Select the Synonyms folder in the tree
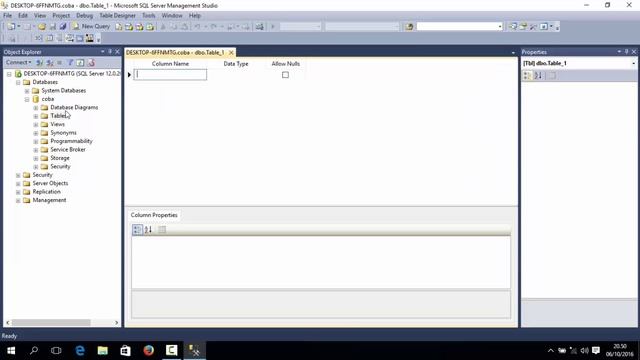This screenshot has height=360, width=640. pyautogui.click(x=63, y=133)
